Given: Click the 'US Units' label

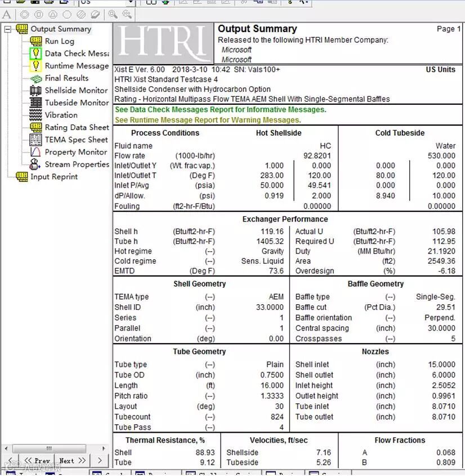Looking at the screenshot, I should click(440, 69).
